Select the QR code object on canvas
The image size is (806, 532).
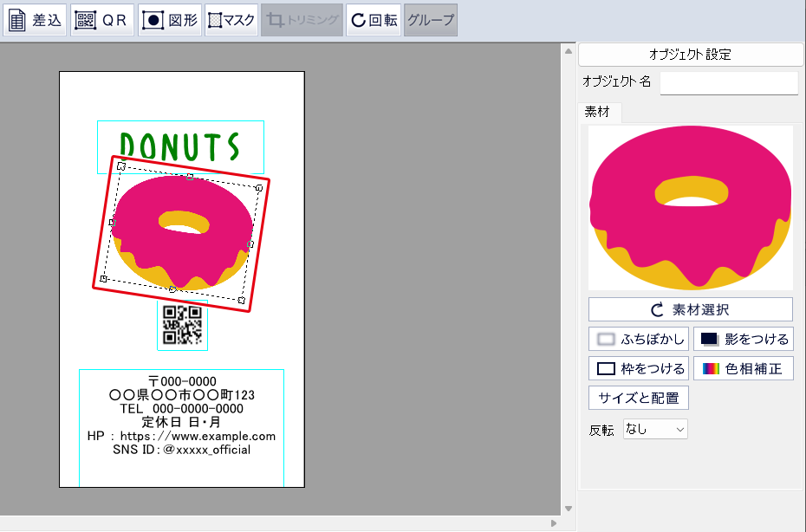pyautogui.click(x=182, y=325)
